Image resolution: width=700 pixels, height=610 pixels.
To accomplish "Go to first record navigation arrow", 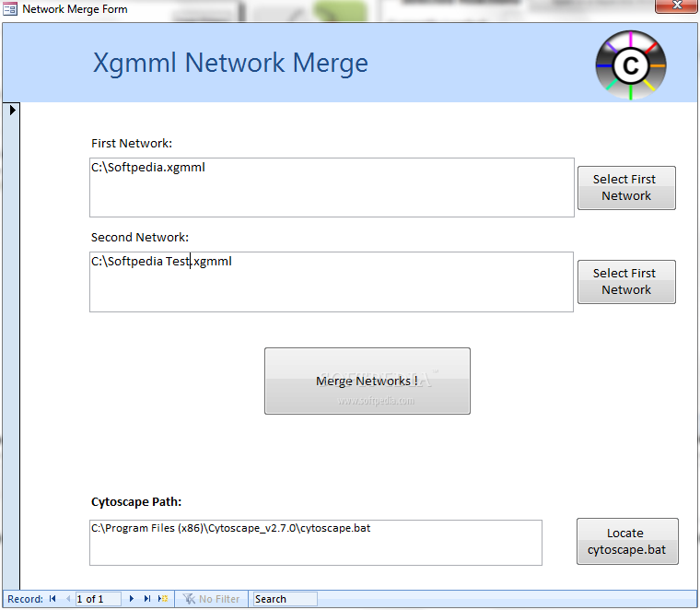I will click(x=52, y=599).
